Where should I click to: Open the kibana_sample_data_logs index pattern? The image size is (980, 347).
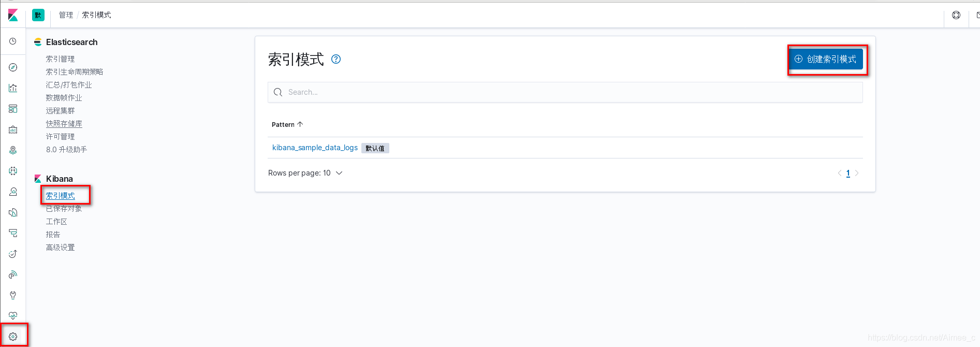click(315, 148)
